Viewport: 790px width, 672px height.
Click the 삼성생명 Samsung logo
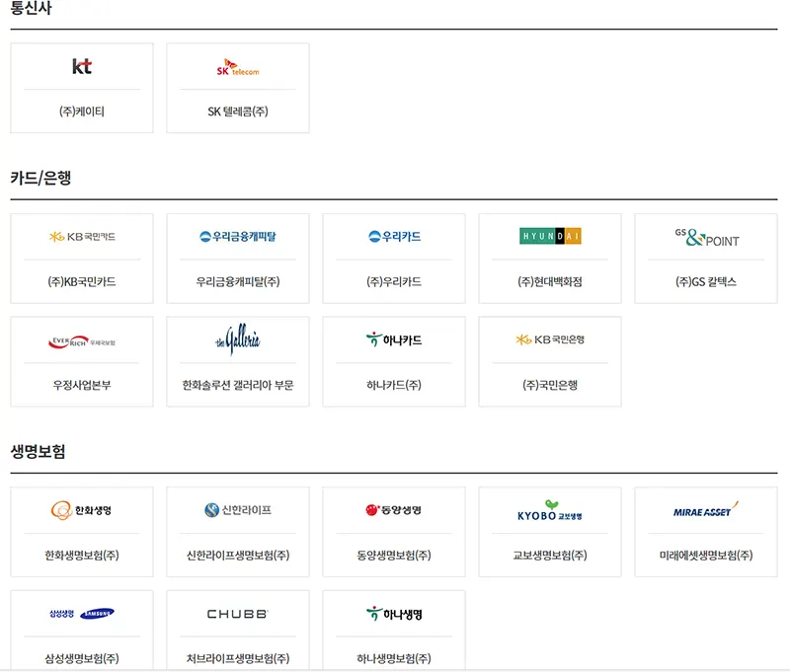coord(82,614)
